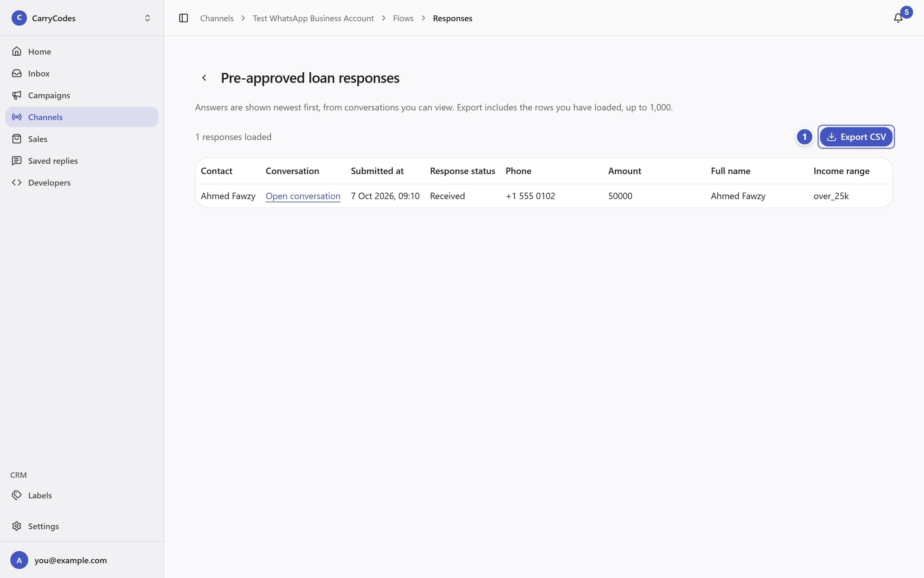Navigate to Test WhatsApp Business Account breadcrumb
The height and width of the screenshot is (578, 924).
313,18
